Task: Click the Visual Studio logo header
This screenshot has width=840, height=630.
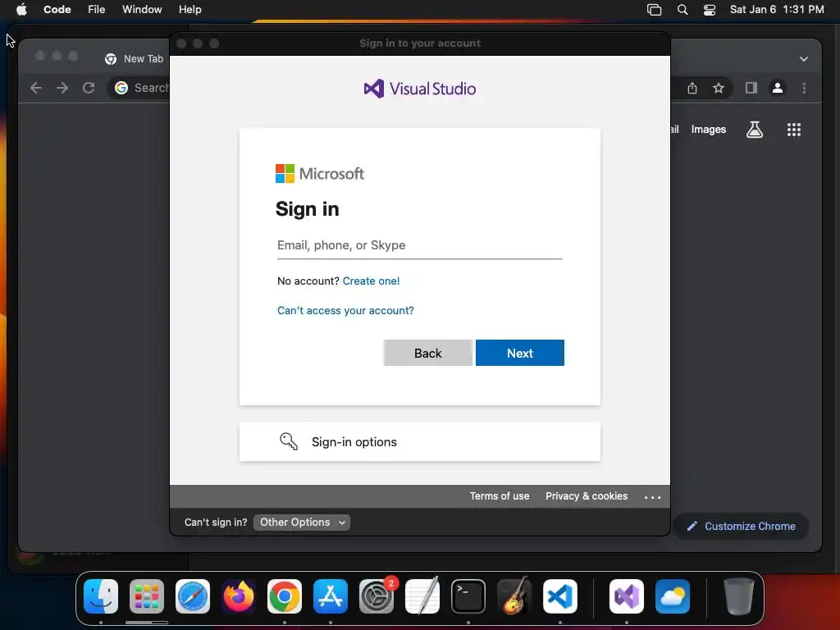Action: click(x=420, y=89)
